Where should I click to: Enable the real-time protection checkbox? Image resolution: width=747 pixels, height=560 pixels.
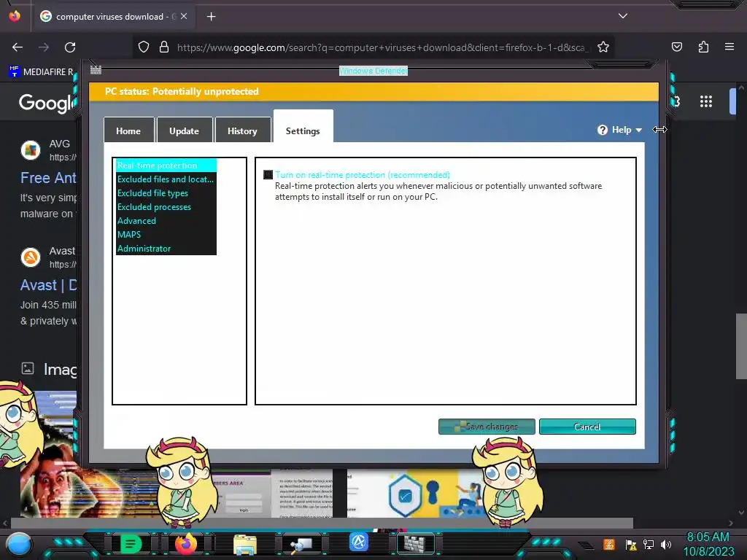tap(268, 175)
